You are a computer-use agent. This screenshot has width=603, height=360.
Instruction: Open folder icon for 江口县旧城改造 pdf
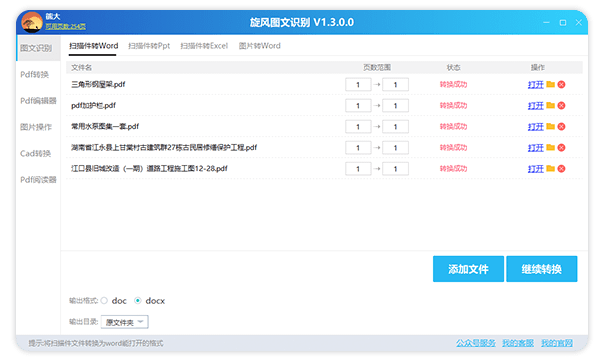(x=550, y=168)
